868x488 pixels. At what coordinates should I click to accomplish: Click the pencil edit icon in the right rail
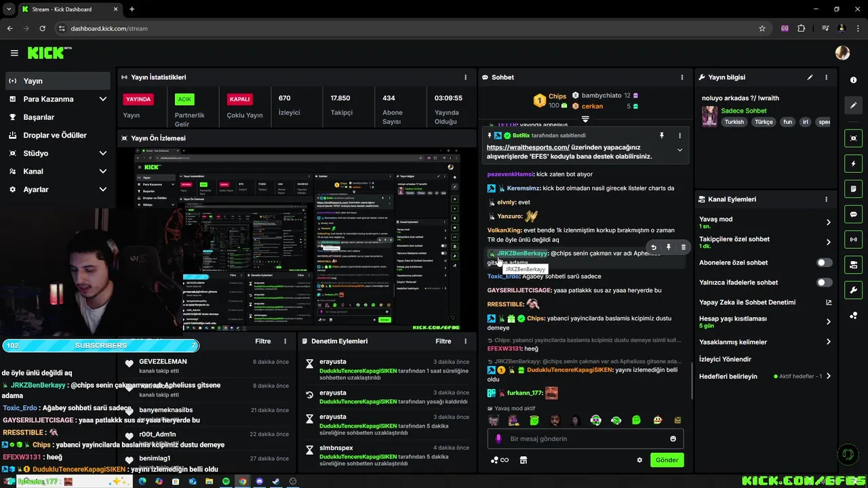(853, 106)
